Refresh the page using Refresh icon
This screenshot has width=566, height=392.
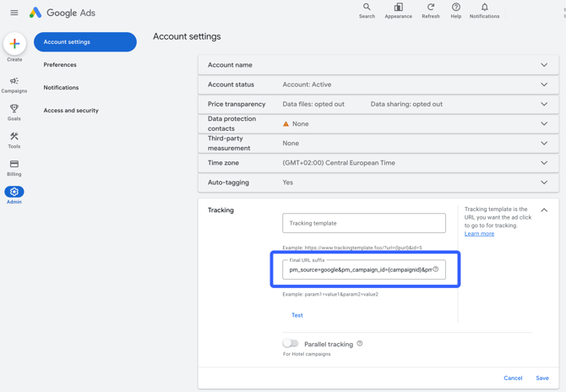[431, 7]
